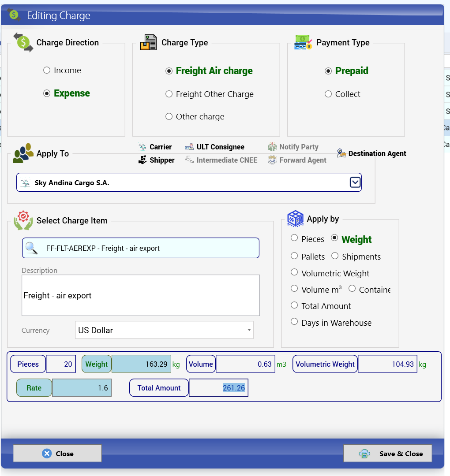Select Prepaid payment type
450x476 pixels.
click(328, 71)
